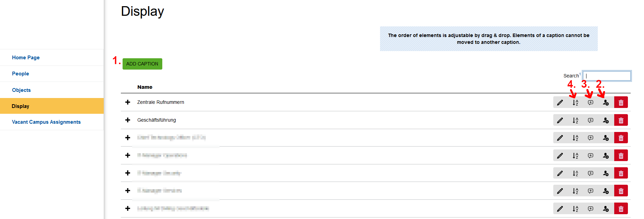This screenshot has width=644, height=219.
Task: Sort Zentrale Rufnummern entries alphabetically
Action: 575,102
